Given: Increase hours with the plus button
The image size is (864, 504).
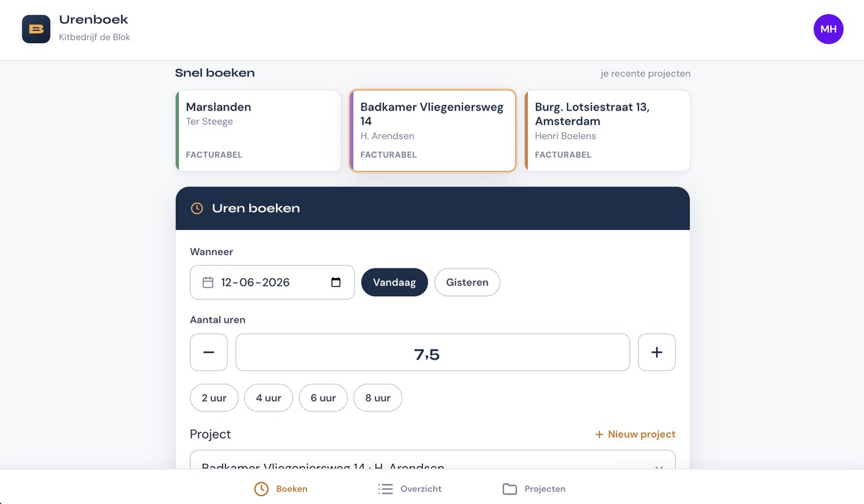Looking at the screenshot, I should [x=657, y=352].
